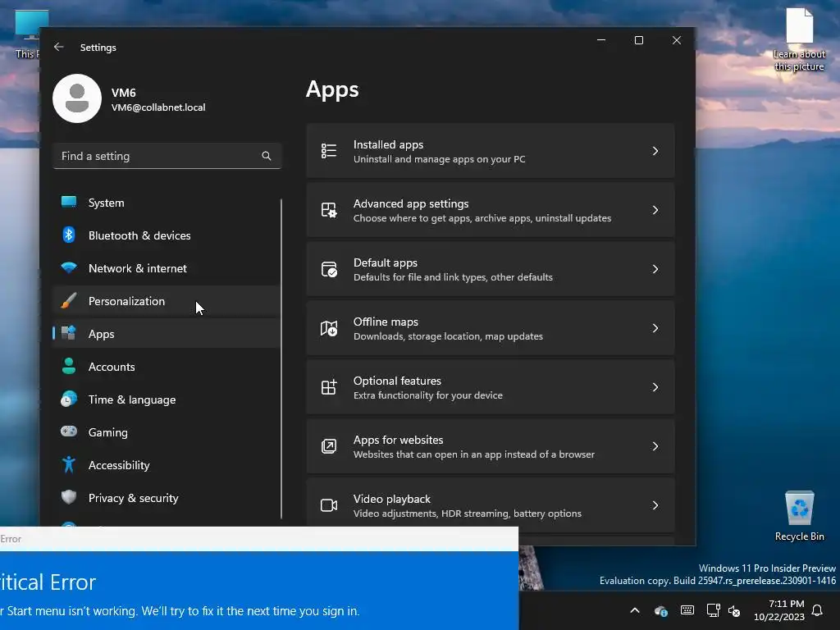Image resolution: width=840 pixels, height=630 pixels.
Task: Click the System monitor icon in the sidebar
Action: pyautogui.click(x=69, y=202)
